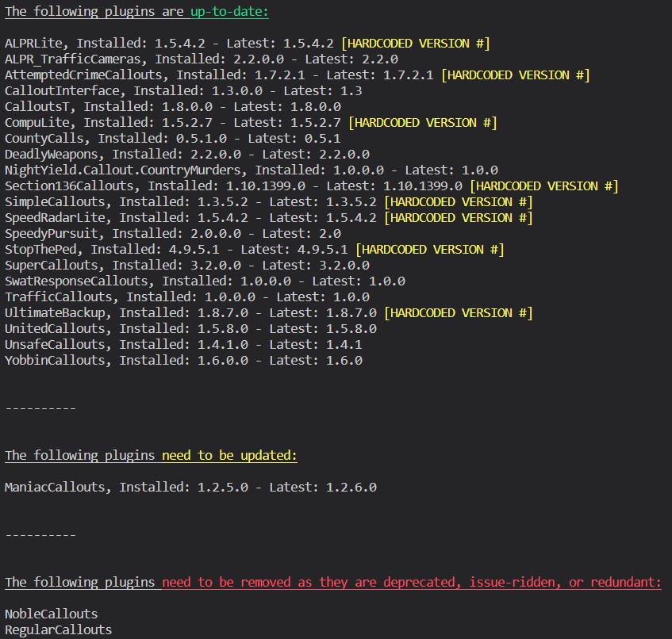
Task: Click ManiacCallouts latest version 1.2.6.0
Action: tap(351, 487)
